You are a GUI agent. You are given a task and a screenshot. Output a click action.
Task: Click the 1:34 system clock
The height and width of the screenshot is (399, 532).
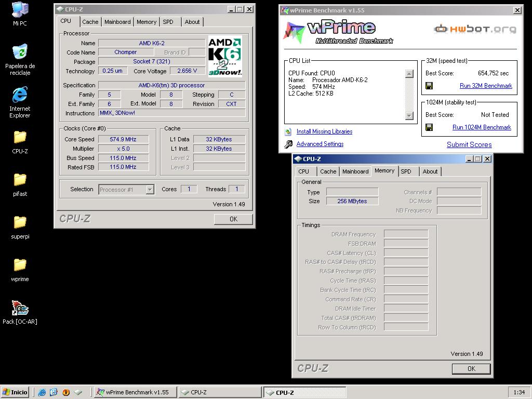(x=519, y=392)
